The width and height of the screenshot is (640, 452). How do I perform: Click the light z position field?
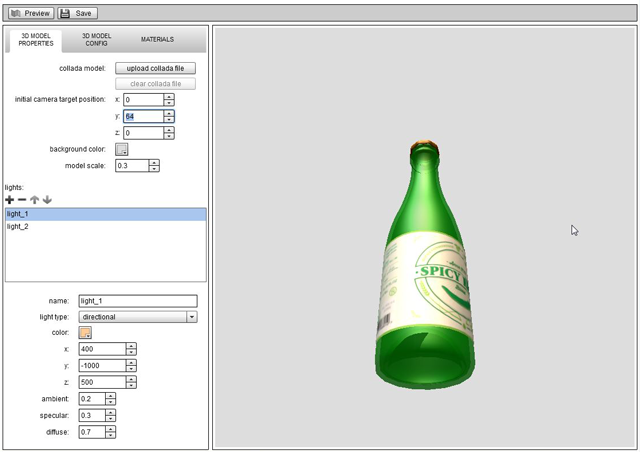coord(102,382)
